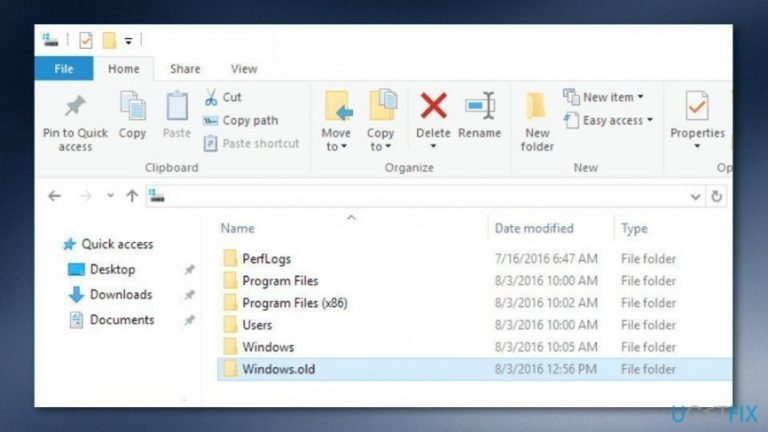Sort by the Date modified column header
This screenshot has height=432, width=768.
pyautogui.click(x=534, y=229)
